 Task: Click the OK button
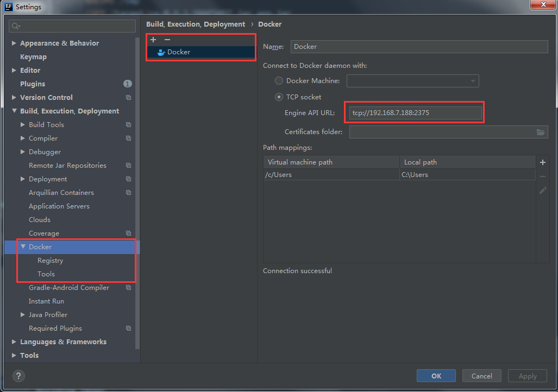coord(436,376)
